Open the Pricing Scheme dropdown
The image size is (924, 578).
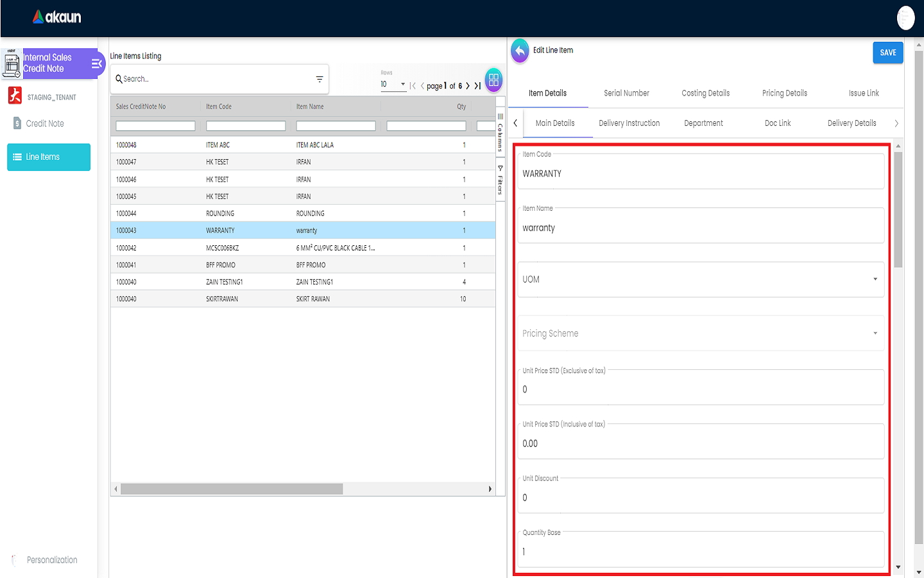(x=875, y=333)
